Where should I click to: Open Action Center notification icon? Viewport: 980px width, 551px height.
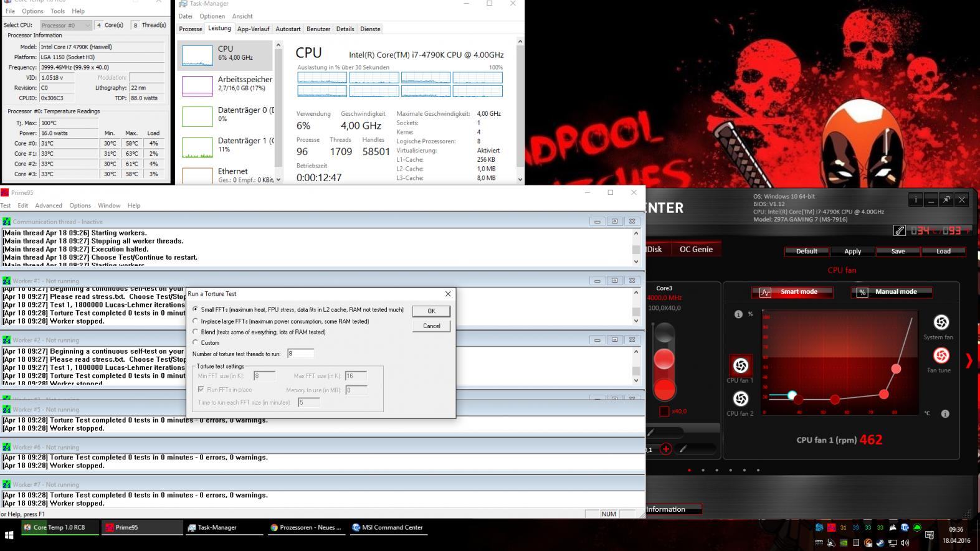pyautogui.click(x=929, y=535)
